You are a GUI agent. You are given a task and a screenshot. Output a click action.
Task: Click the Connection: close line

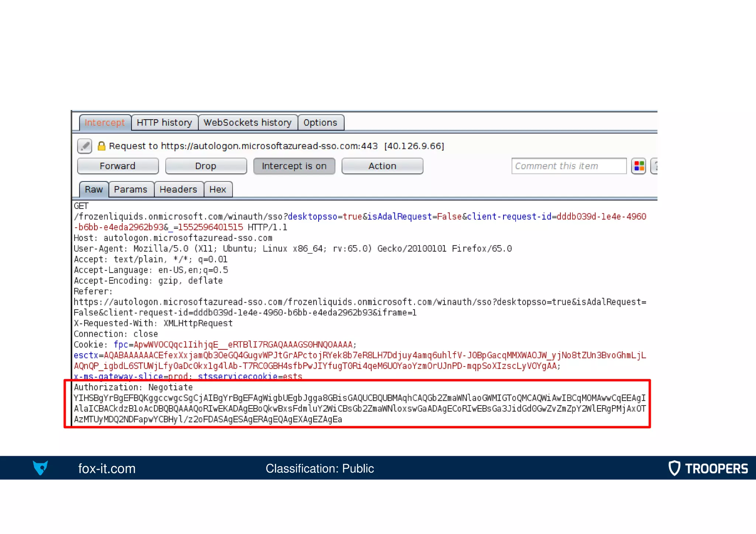[x=116, y=334]
